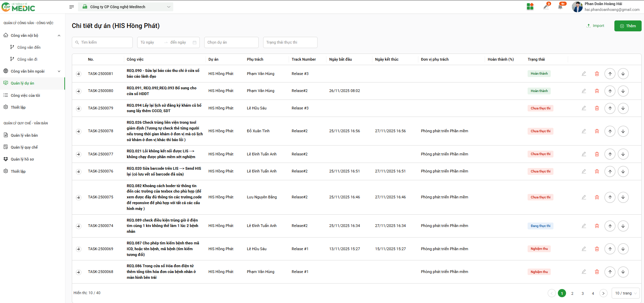Click the Import upload icon
This screenshot has width=644, height=303.
click(x=589, y=26)
